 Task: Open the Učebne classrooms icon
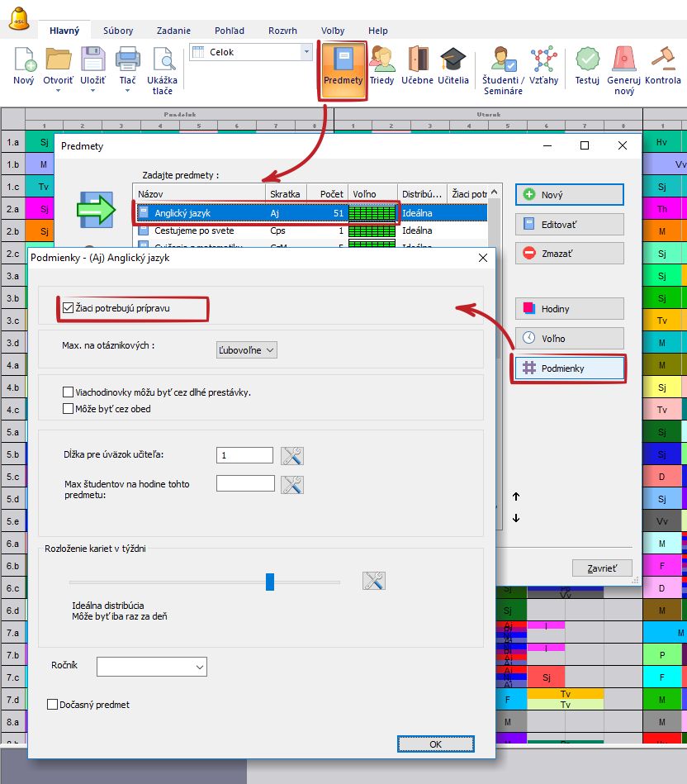418,65
